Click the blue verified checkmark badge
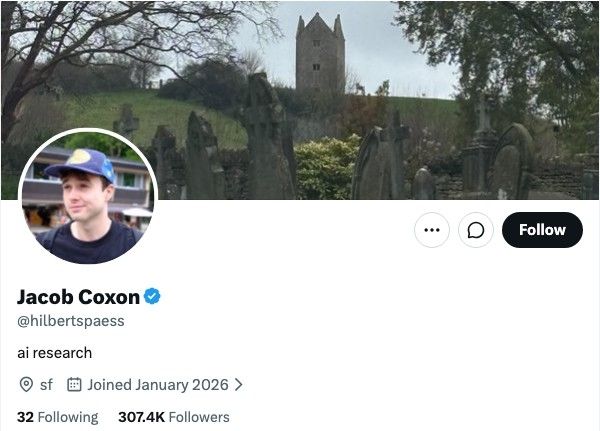Viewport: 600px width, 431px height. [x=152, y=296]
